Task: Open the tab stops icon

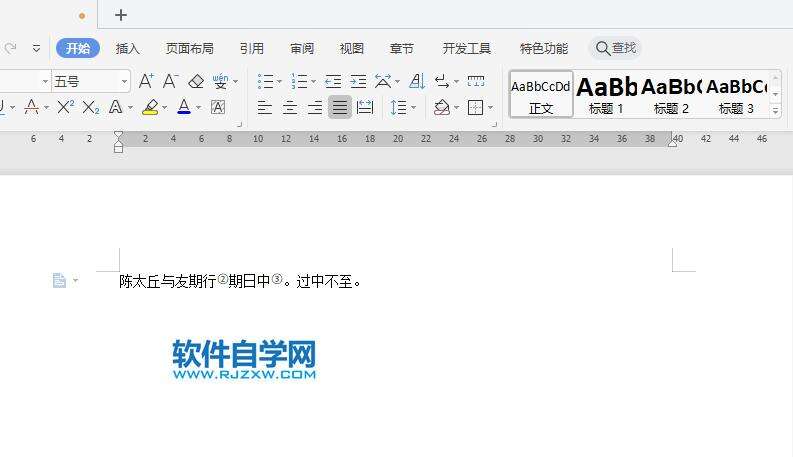Action: point(476,81)
